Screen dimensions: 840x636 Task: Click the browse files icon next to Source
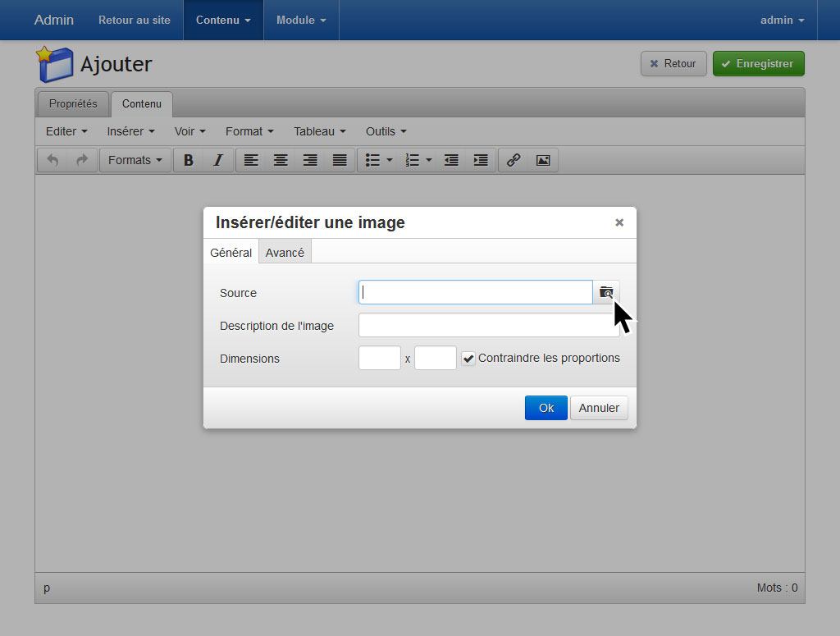pyautogui.click(x=606, y=292)
